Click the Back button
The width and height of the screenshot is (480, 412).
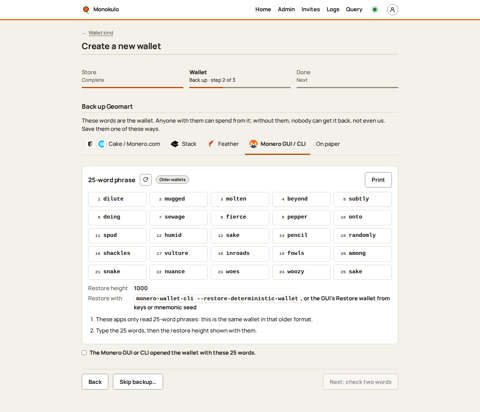coord(95,382)
